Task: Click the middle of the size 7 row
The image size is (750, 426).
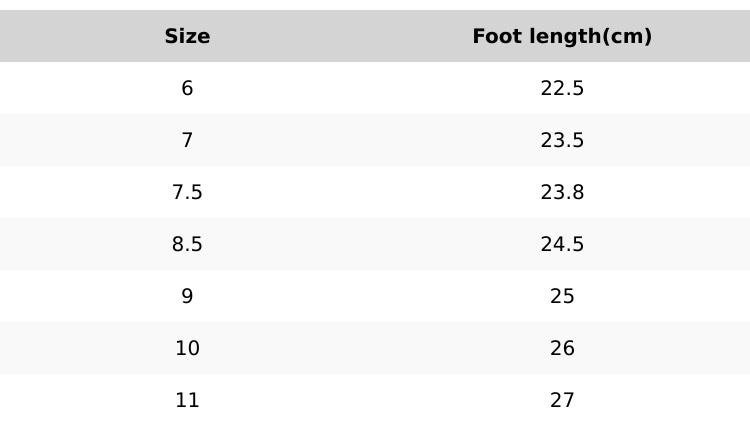Action: (x=375, y=141)
